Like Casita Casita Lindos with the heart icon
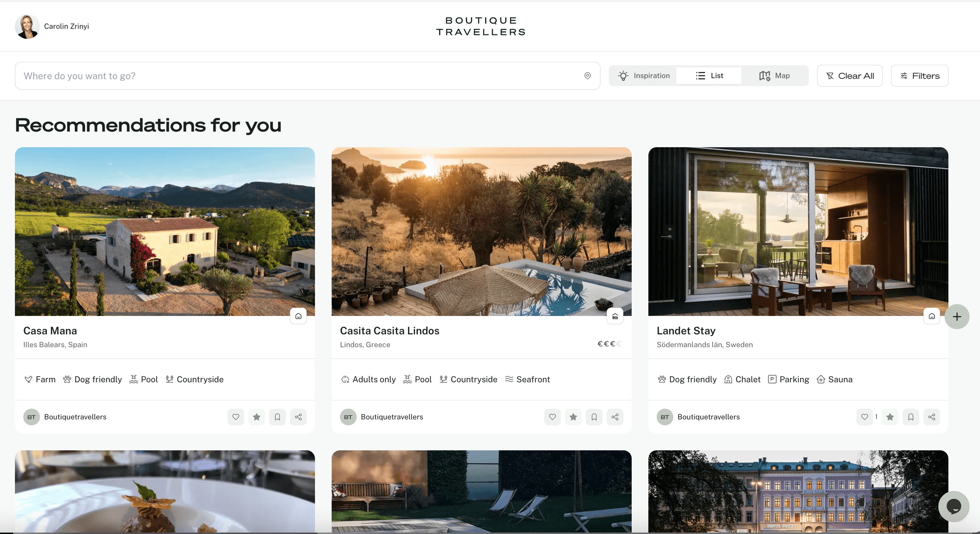Image resolution: width=980 pixels, height=534 pixels. [x=553, y=417]
